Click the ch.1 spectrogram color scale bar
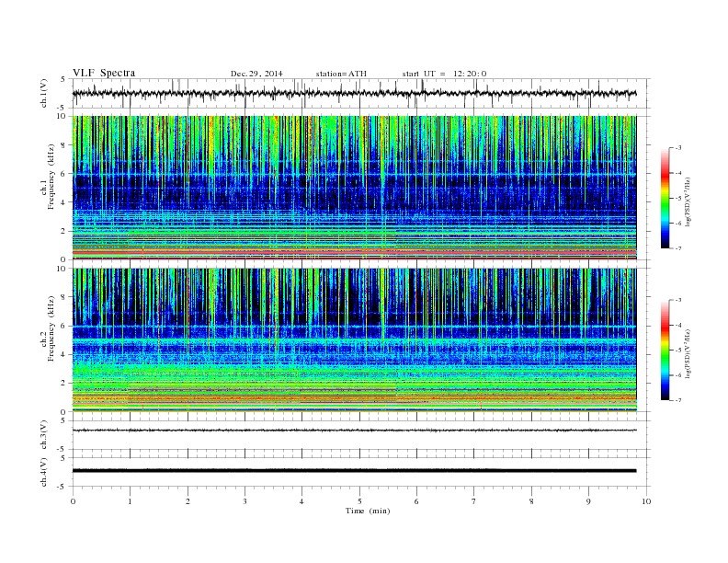Image resolution: width=728 pixels, height=563 pixels. click(x=665, y=198)
